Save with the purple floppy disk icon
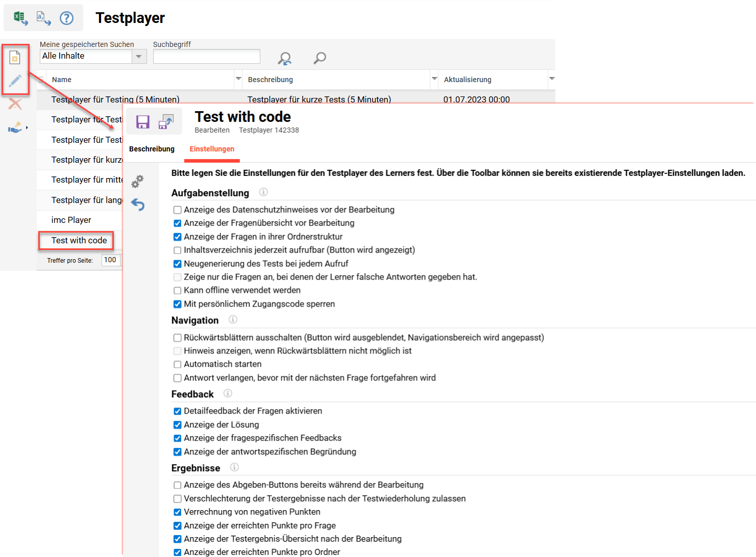Viewport: 756px width, 557px height. tap(142, 121)
